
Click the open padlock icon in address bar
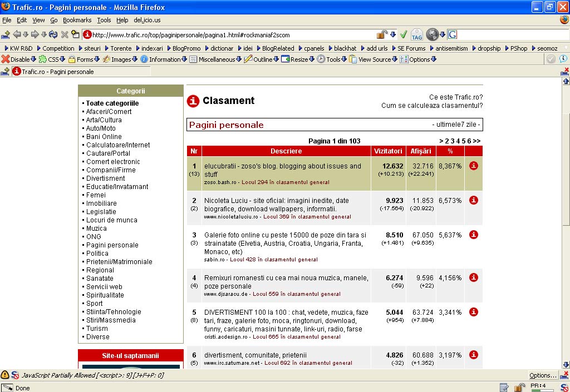point(382,34)
